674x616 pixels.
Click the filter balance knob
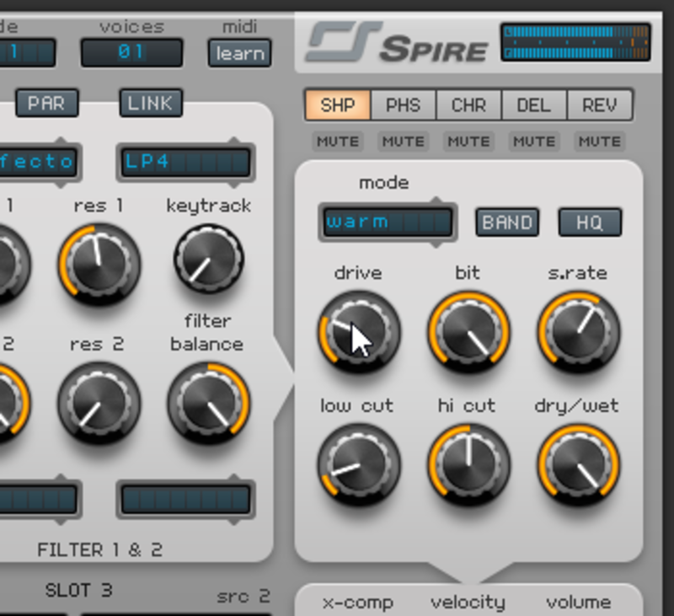(209, 402)
